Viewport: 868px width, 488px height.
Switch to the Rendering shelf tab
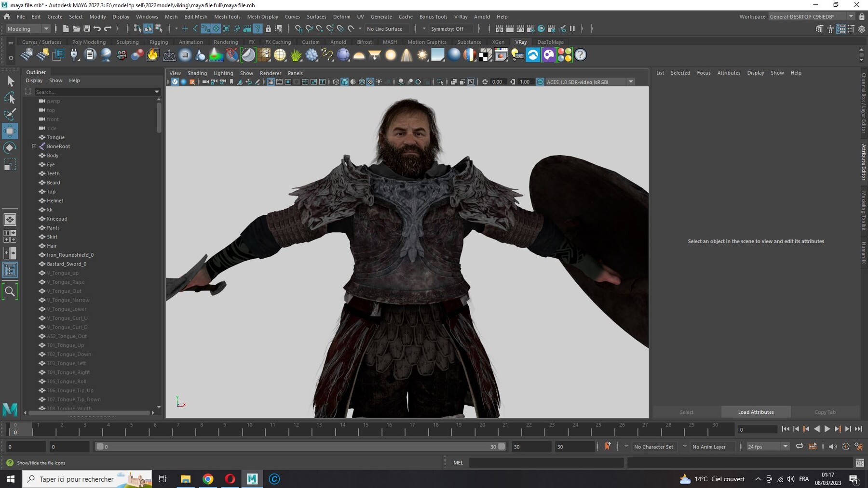(226, 42)
